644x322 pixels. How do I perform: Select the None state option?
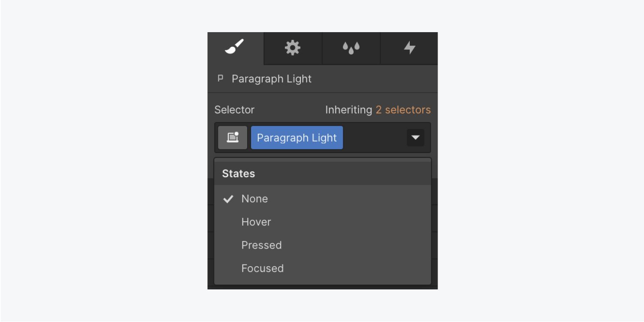point(323,199)
